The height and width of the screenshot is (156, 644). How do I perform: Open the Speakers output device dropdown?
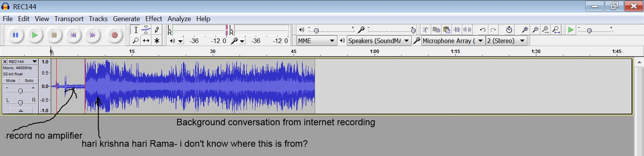click(378, 41)
